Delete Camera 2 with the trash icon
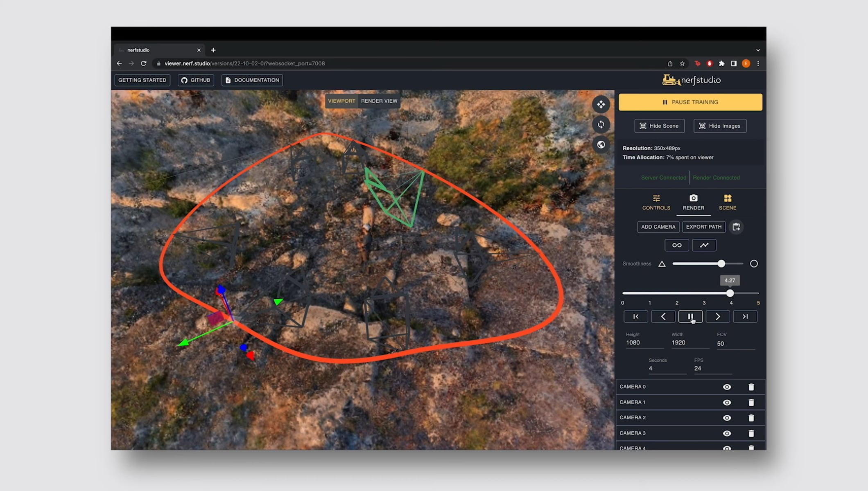 point(751,418)
